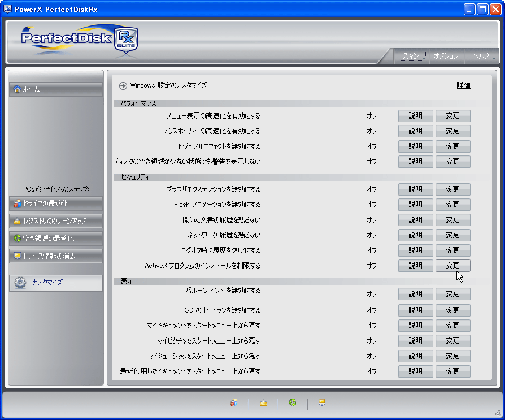Viewport: 505px width, 420px height.
Task: Click 変更 for ディスクの空き領域 warning setting
Action: tap(453, 162)
